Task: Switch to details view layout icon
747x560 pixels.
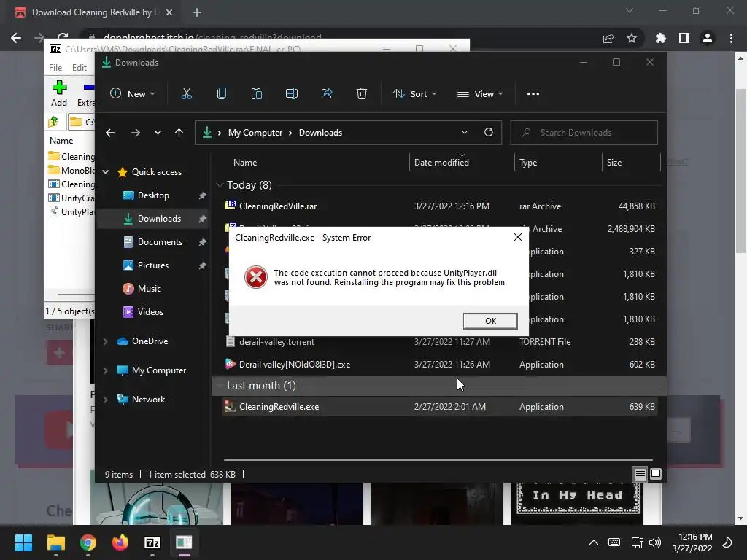Action: point(640,474)
